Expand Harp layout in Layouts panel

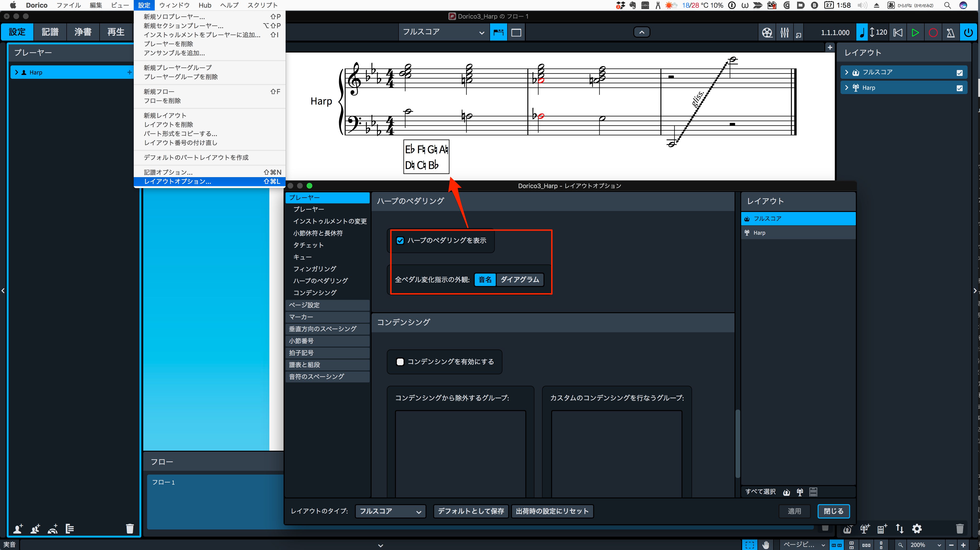(x=847, y=88)
